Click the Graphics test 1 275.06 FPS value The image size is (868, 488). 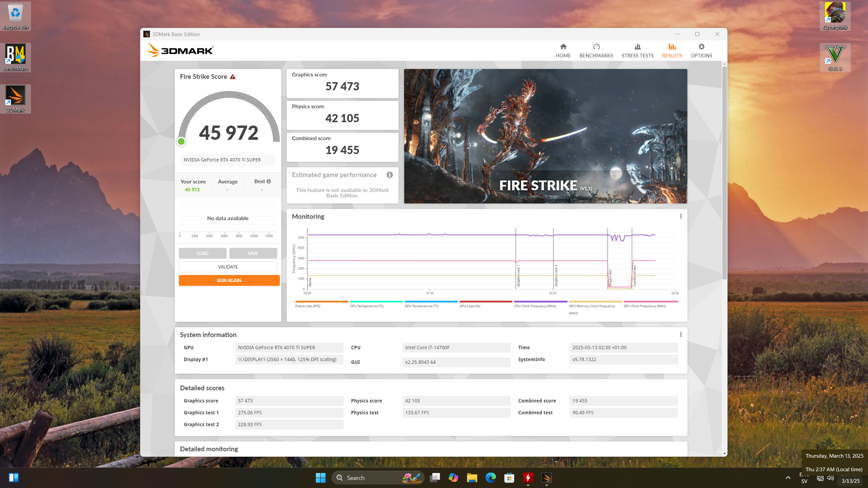[x=289, y=413]
